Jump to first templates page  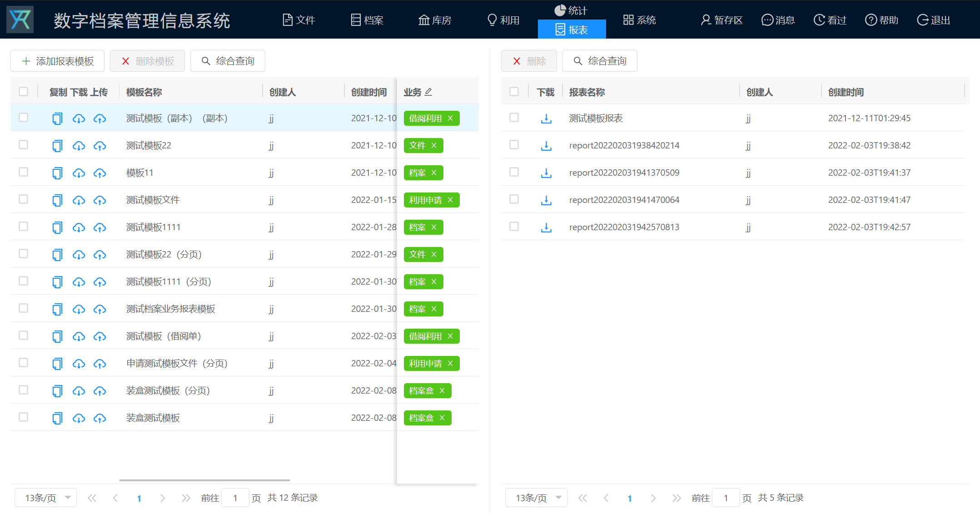click(x=92, y=498)
